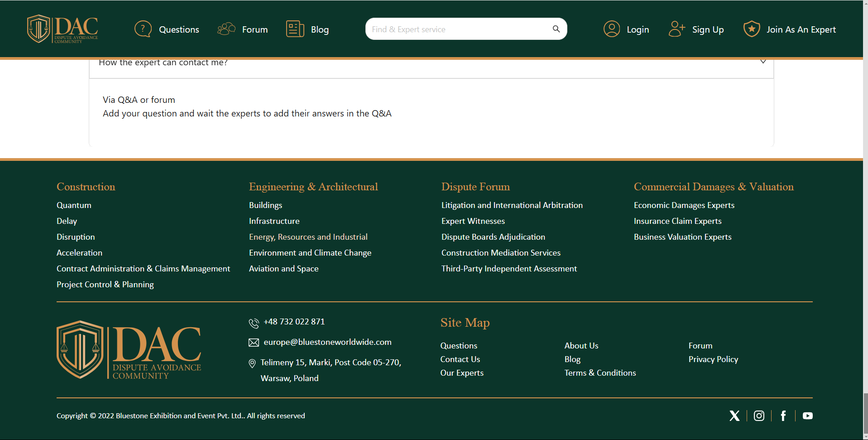Click the location pin icon
868x440 pixels.
(x=252, y=363)
